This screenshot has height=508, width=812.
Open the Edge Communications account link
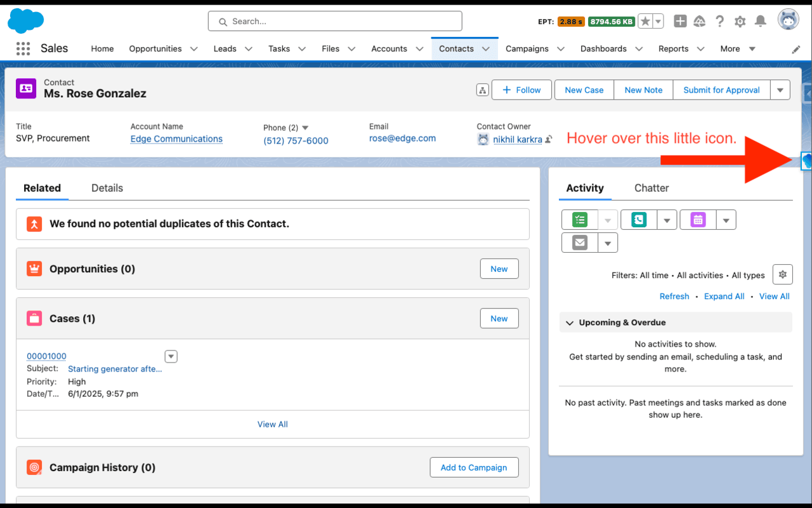pos(176,139)
